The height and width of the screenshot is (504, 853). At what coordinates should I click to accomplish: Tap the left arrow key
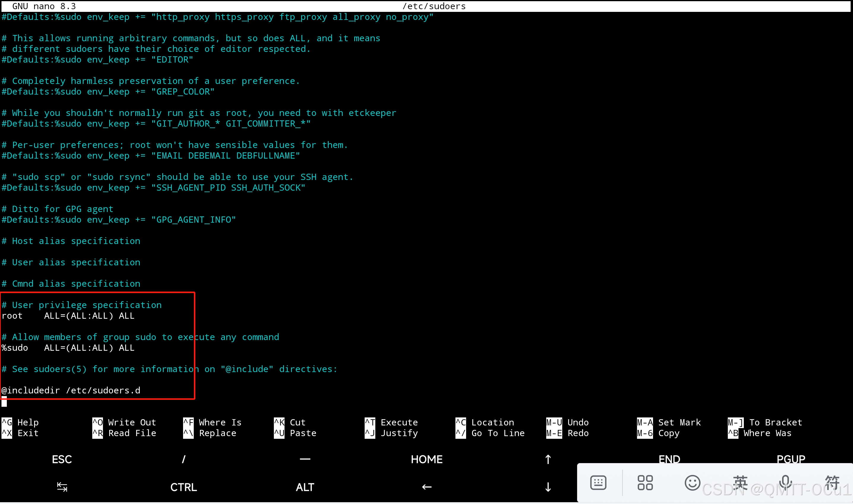click(427, 487)
